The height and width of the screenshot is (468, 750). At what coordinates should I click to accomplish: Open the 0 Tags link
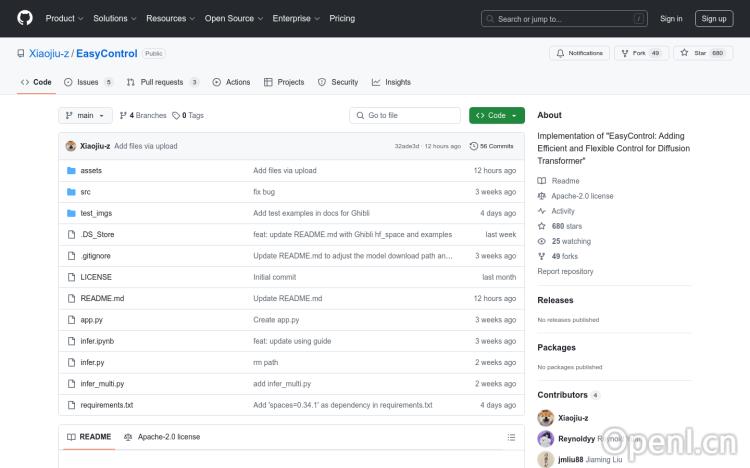[188, 116]
